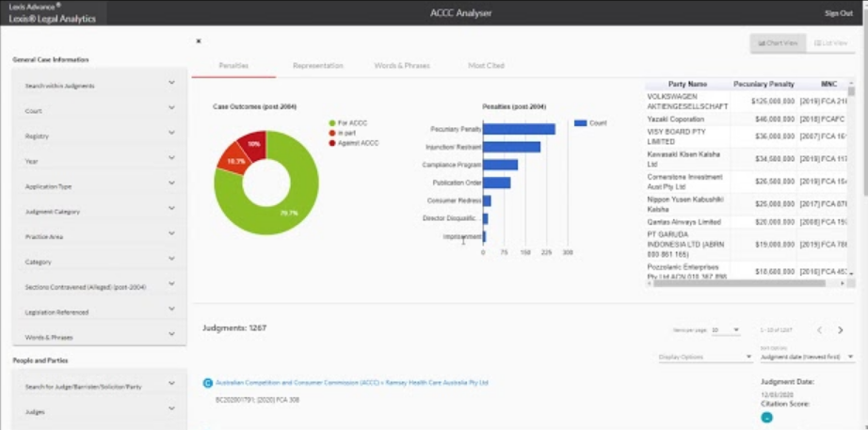Switch to Chart View
Viewport: 868px width, 430px height.
coord(778,43)
